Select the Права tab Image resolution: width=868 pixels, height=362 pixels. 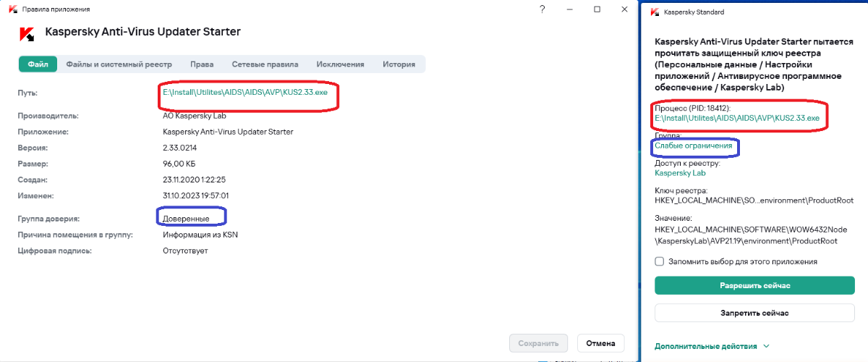point(202,64)
